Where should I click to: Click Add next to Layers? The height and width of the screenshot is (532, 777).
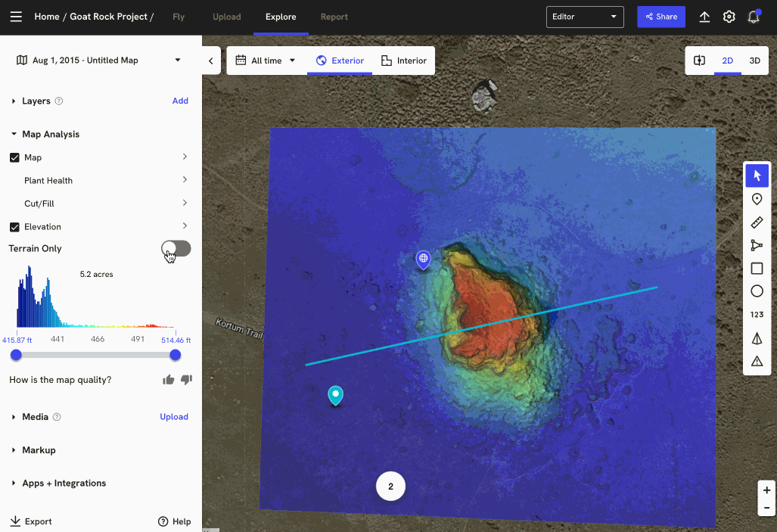point(180,101)
